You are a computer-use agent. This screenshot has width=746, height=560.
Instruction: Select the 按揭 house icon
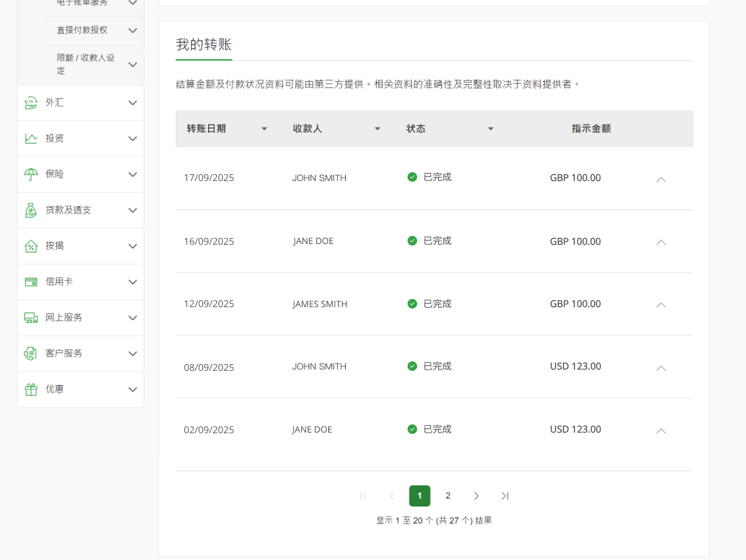[30, 246]
